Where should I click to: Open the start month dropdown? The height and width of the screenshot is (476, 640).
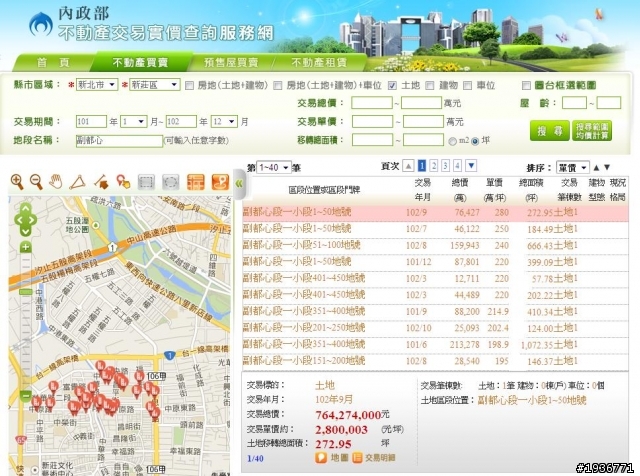click(x=133, y=122)
